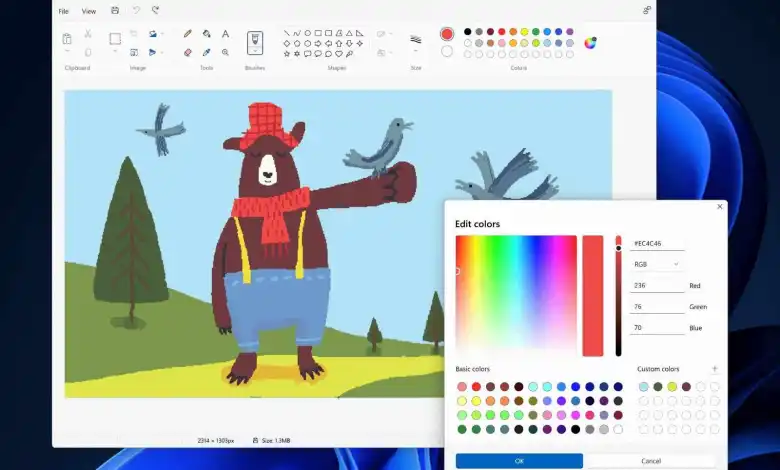780x470 pixels.
Task: Open the RGB color mode dropdown
Action: (x=657, y=264)
